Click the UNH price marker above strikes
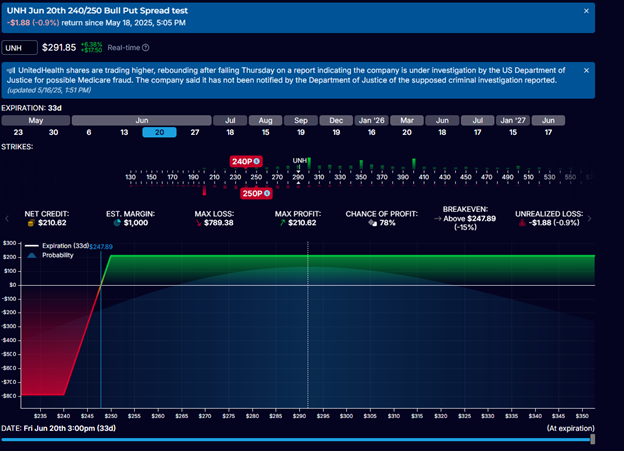Screen dimensions: 624x451 (x=300, y=161)
